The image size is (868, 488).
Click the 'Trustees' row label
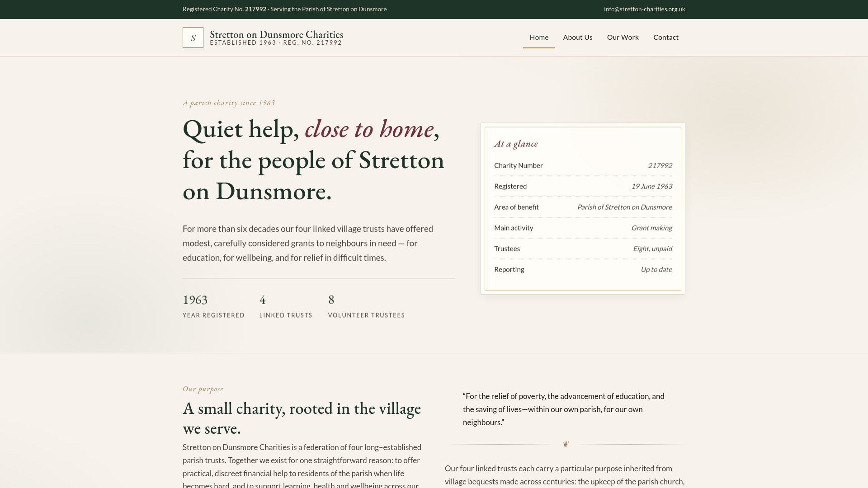click(x=507, y=249)
